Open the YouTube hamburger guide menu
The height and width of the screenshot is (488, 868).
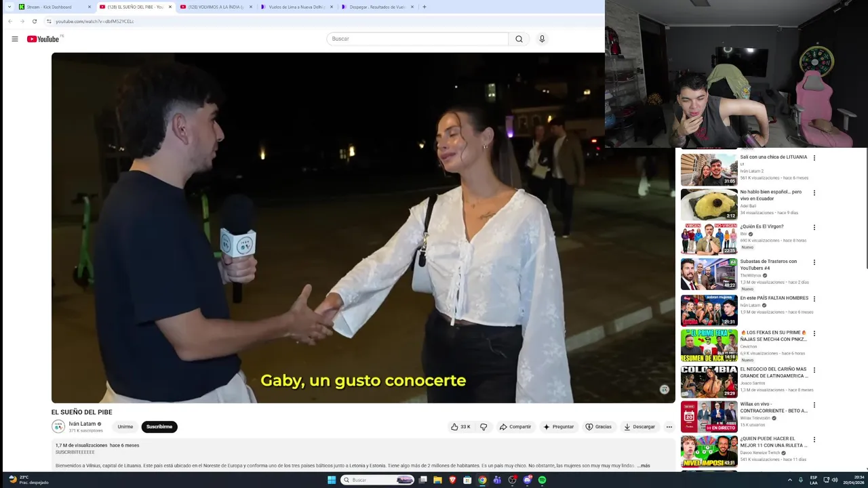pyautogui.click(x=15, y=39)
